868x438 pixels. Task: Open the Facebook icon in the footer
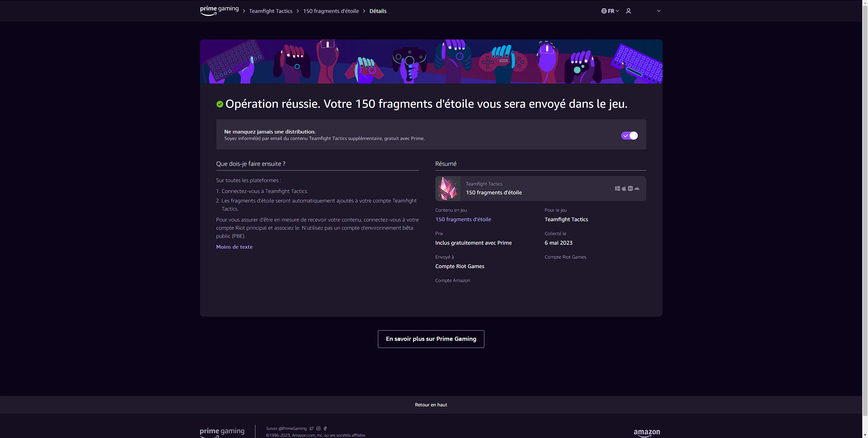click(x=325, y=428)
